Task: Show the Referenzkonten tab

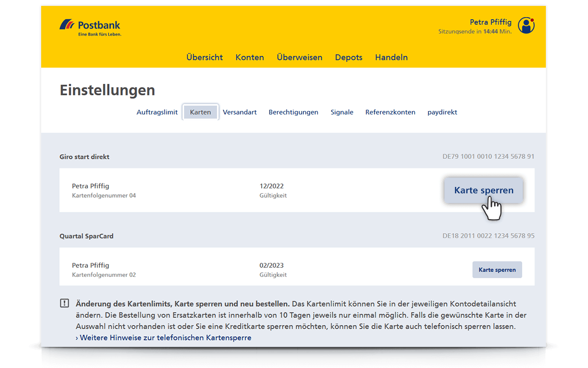Action: tap(390, 112)
